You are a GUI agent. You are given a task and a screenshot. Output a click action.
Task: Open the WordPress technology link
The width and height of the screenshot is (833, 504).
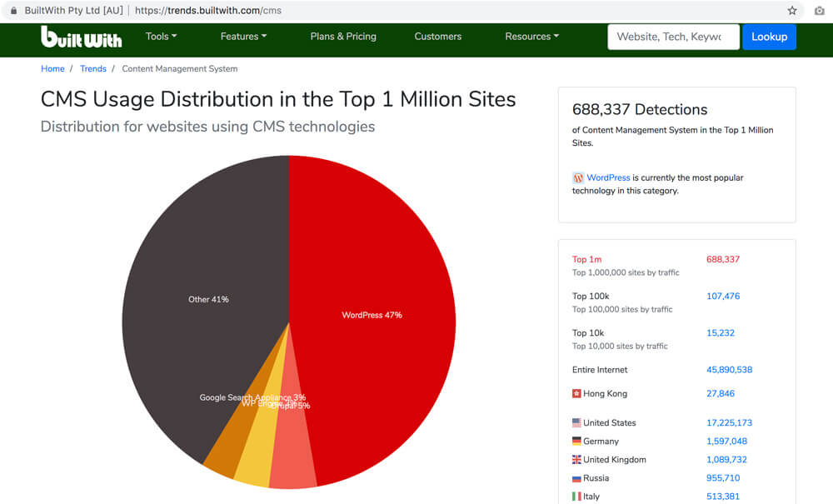tap(608, 178)
